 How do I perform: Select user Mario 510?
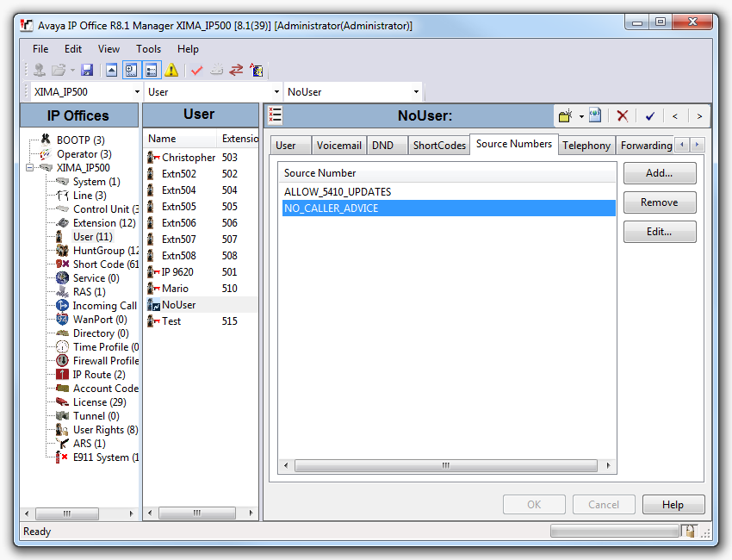coord(201,288)
